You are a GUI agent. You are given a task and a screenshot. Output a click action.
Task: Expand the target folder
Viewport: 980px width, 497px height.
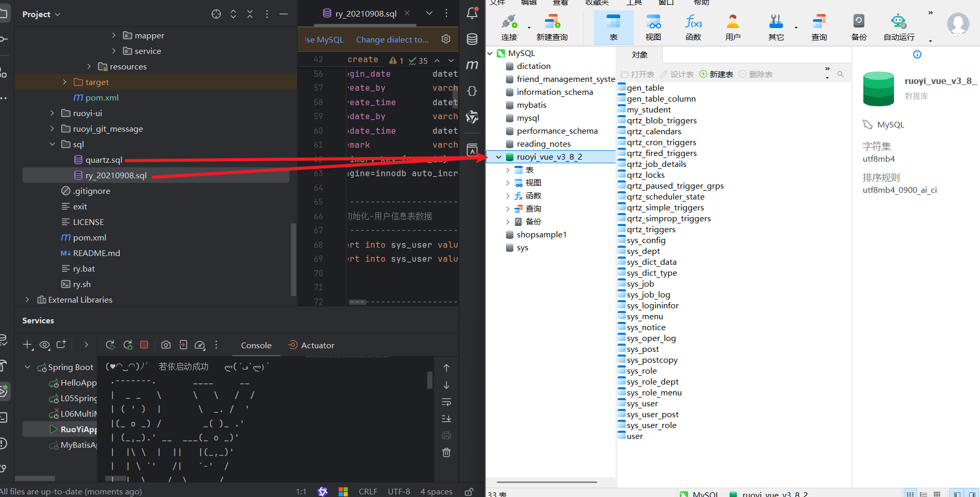64,82
